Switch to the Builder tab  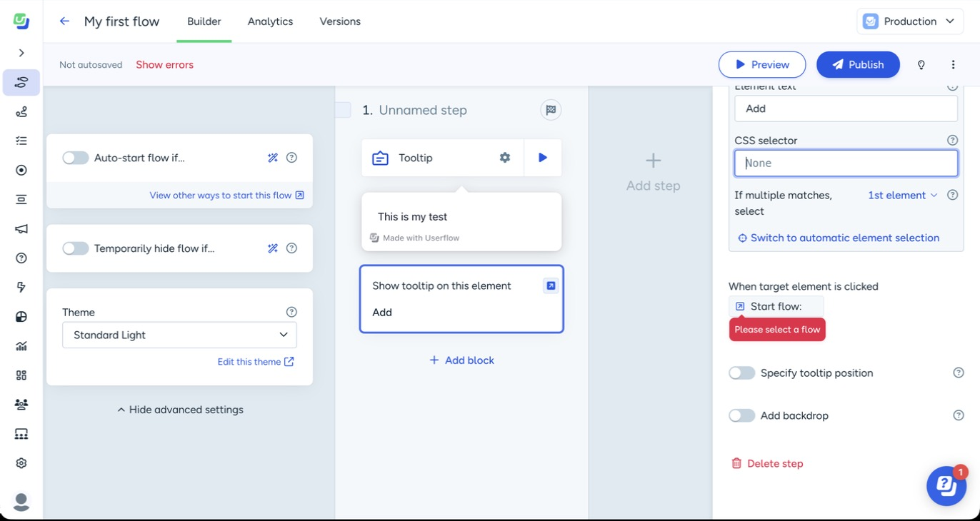(x=204, y=21)
